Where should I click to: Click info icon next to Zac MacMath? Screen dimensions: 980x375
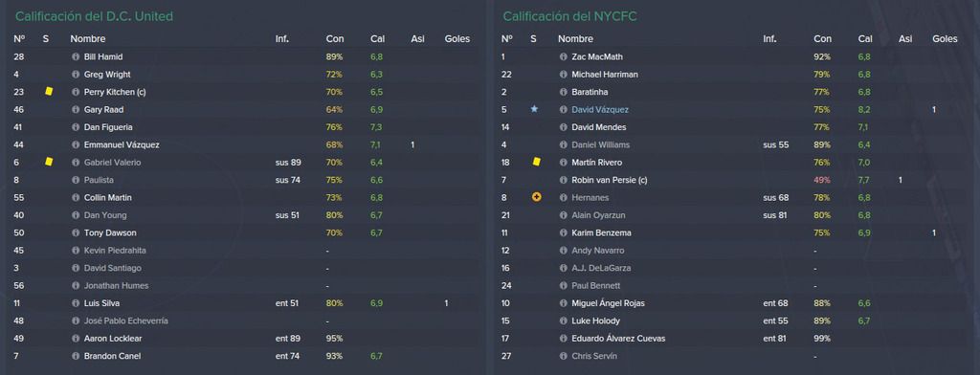tap(563, 56)
